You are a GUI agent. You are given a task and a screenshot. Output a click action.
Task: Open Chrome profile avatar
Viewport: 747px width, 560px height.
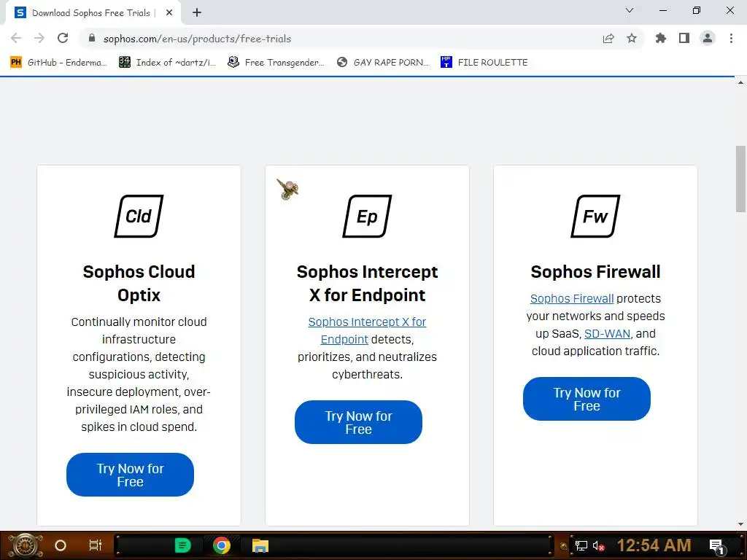click(x=708, y=38)
